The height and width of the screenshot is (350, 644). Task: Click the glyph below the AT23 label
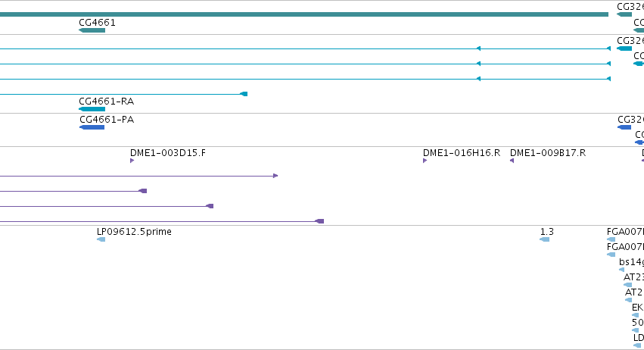(x=627, y=285)
